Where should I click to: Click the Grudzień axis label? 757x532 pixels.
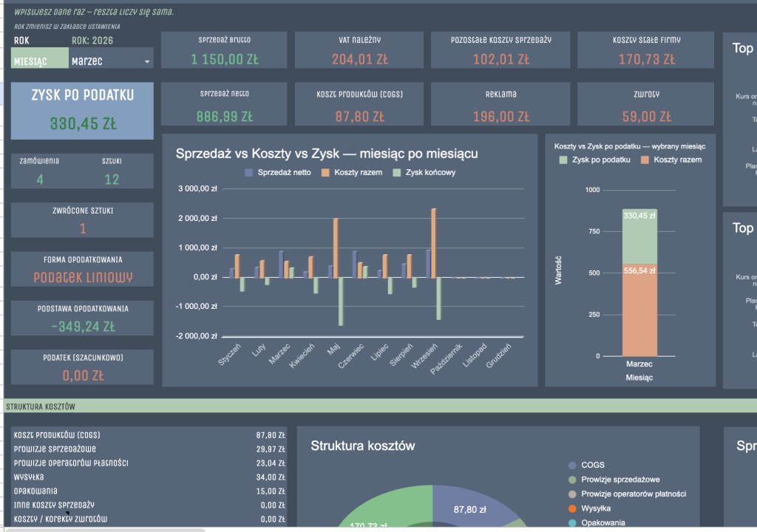click(499, 356)
